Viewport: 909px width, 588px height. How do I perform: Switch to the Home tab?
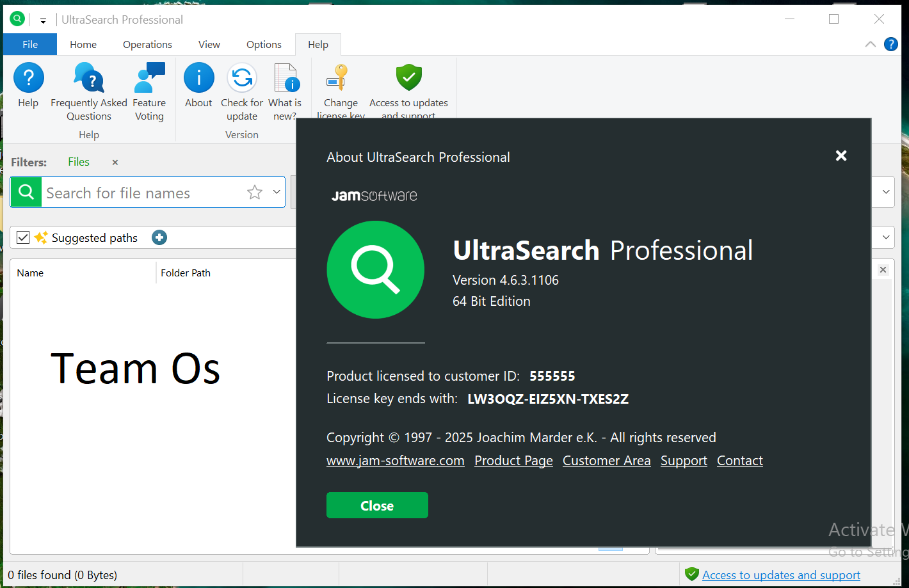click(x=83, y=44)
